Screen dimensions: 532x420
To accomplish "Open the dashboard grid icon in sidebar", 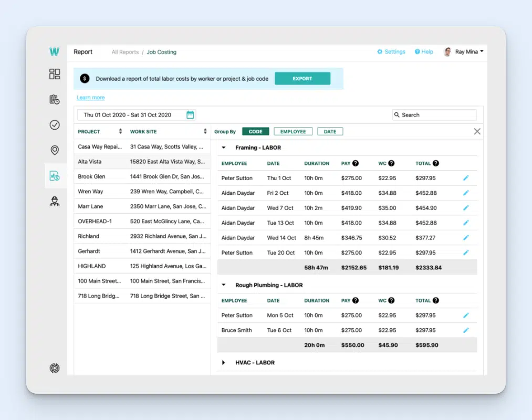I will (54, 74).
